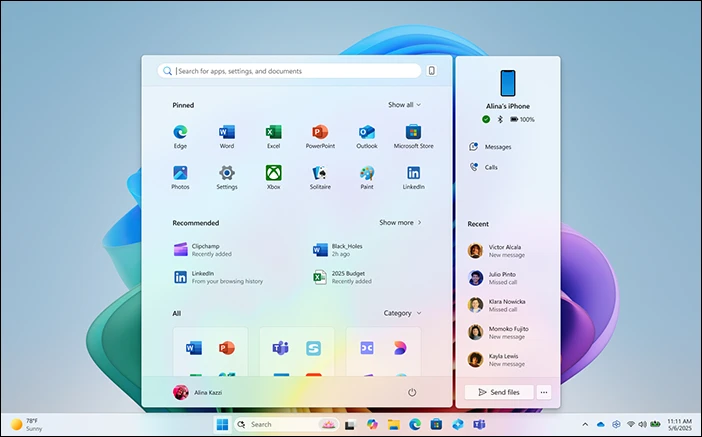Open Edge from the taskbar
702x437 pixels.
tap(415, 424)
